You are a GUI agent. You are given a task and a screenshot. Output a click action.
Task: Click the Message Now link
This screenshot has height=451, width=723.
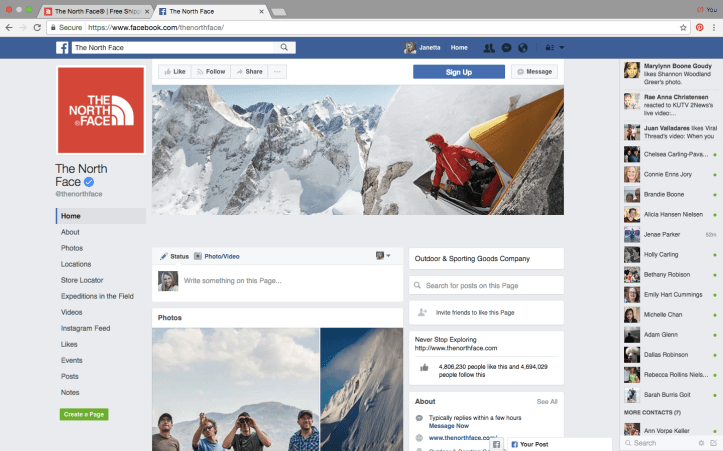(450, 425)
